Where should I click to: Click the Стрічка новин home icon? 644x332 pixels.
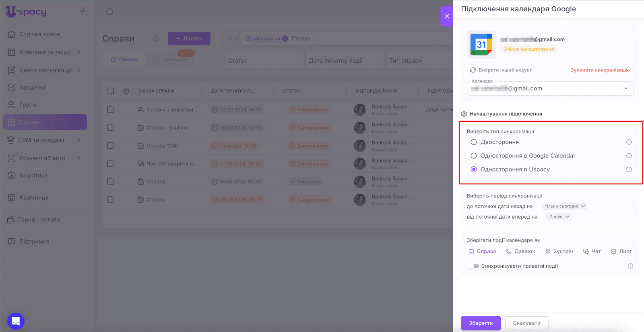(x=12, y=34)
